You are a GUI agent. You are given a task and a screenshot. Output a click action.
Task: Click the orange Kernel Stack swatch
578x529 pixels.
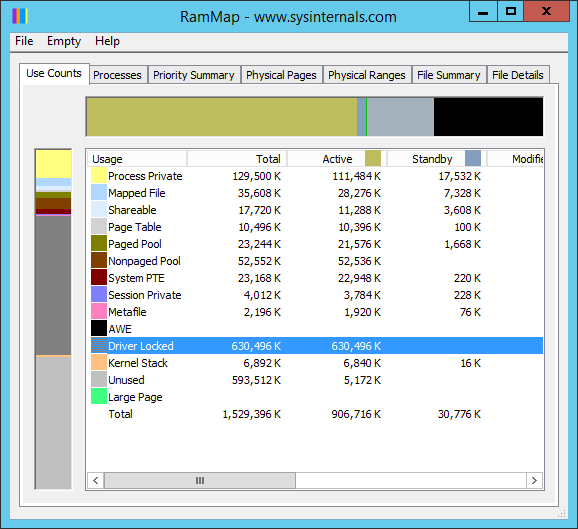point(99,363)
